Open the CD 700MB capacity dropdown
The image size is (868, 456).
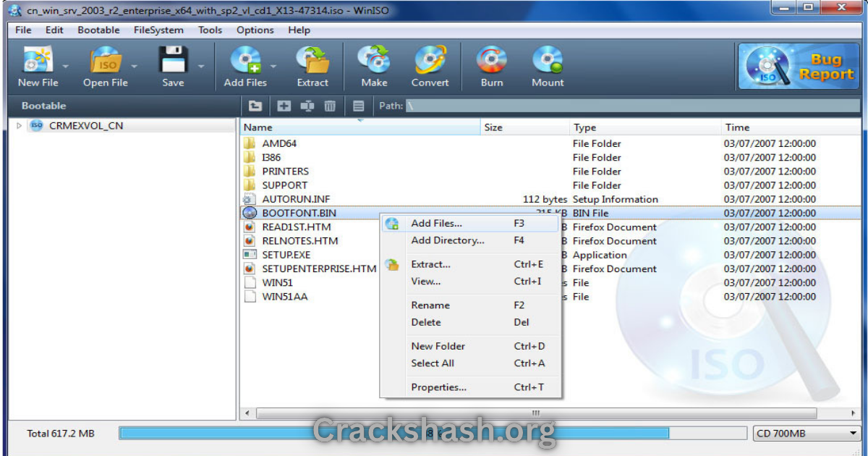[x=805, y=434]
